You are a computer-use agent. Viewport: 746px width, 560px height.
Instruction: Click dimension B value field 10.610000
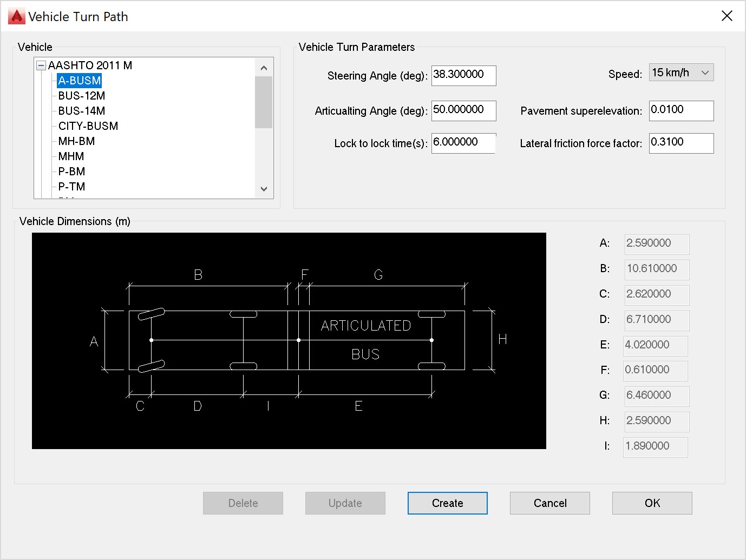click(x=657, y=269)
